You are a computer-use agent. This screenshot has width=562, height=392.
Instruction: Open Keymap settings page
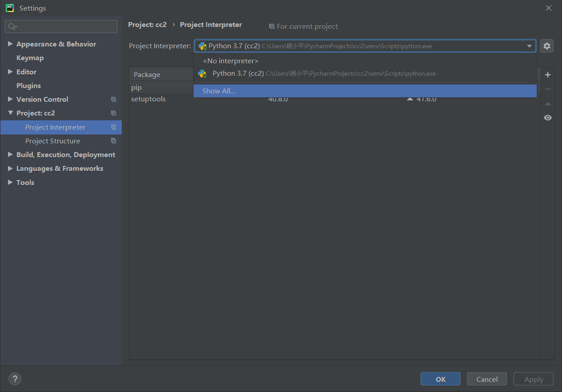point(30,58)
